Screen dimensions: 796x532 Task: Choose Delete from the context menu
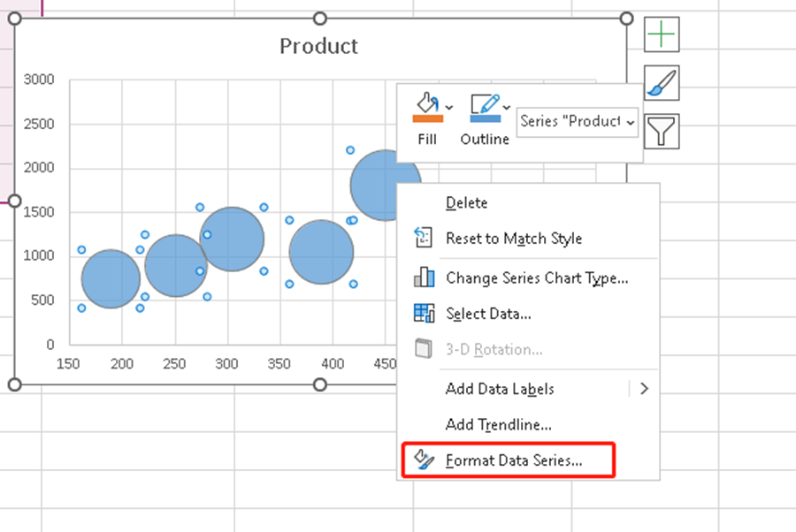tap(528, 203)
